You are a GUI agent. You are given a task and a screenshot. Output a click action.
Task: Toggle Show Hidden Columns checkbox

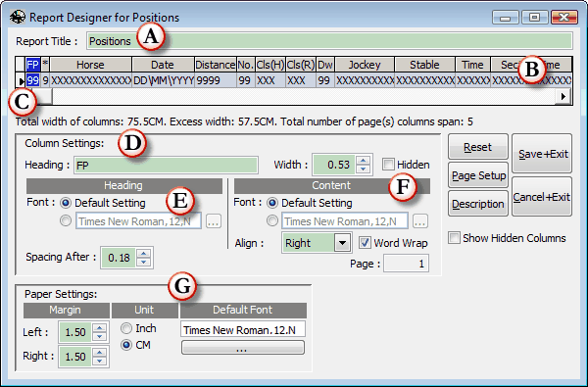click(x=454, y=238)
